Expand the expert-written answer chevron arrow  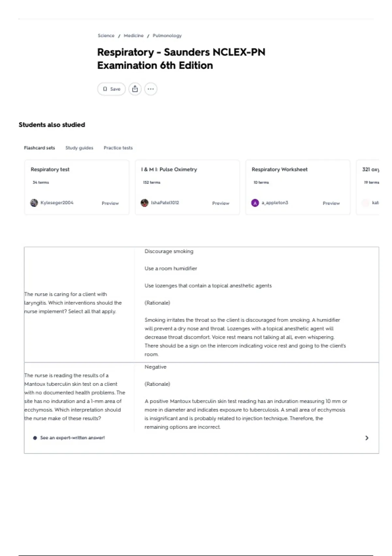[367, 438]
